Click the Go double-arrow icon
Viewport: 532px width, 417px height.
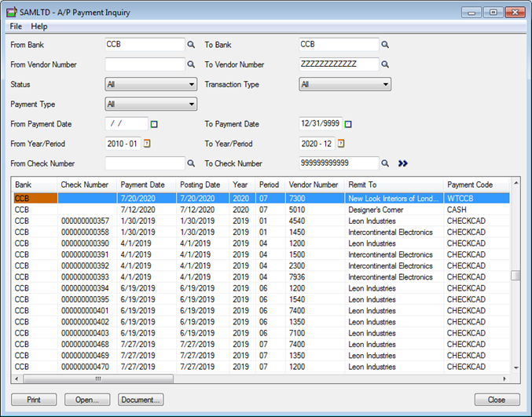402,163
